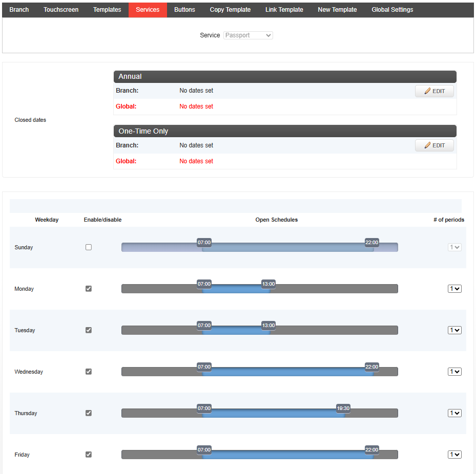Open the Global Settings tab
Screen dimensions: 476x474
tap(392, 10)
